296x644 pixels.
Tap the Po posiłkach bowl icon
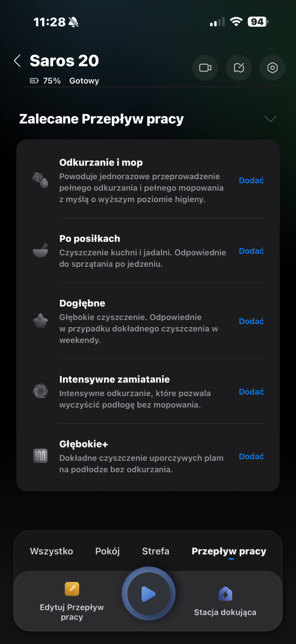[x=40, y=251]
